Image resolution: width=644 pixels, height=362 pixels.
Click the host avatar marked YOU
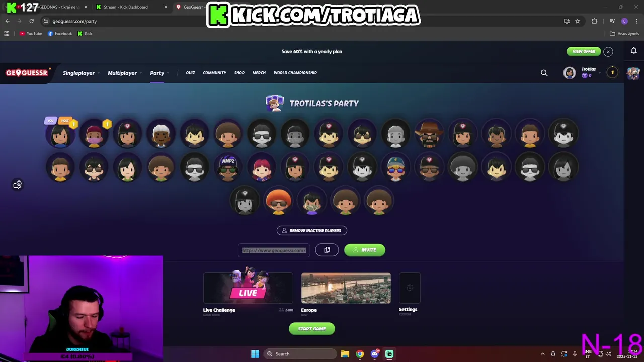click(x=60, y=134)
